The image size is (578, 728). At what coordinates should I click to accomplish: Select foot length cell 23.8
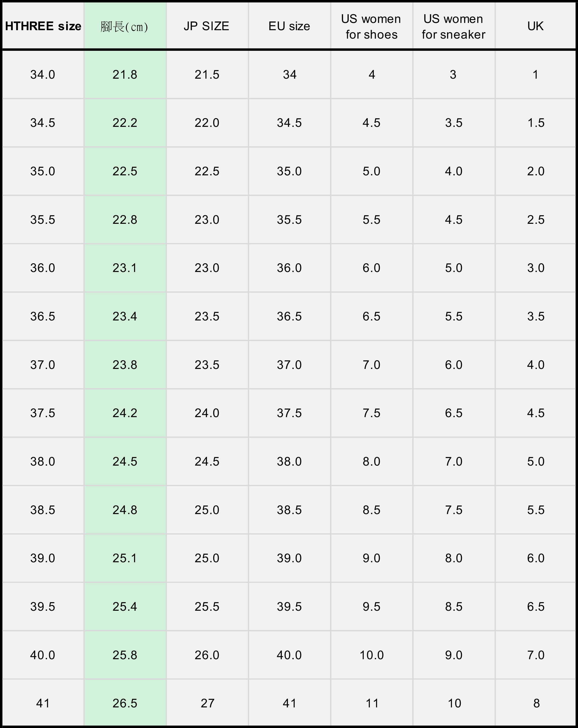click(x=125, y=365)
